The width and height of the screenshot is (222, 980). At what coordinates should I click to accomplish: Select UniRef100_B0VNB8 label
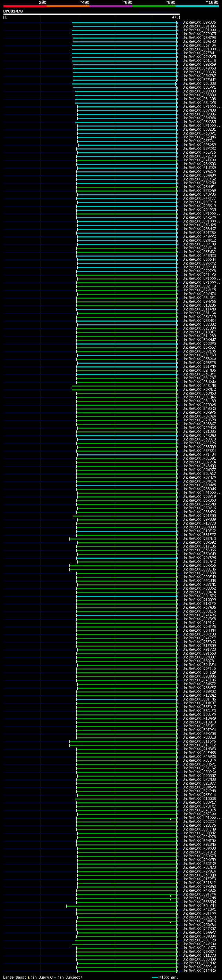[x=199, y=110]
